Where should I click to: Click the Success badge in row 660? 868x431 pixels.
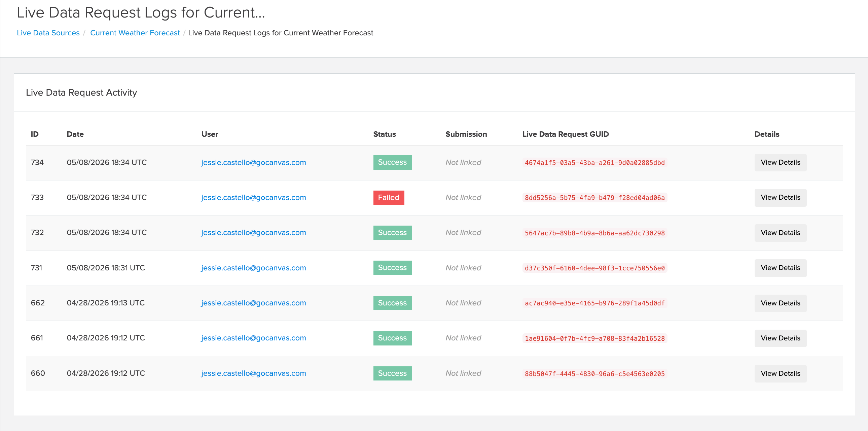click(x=392, y=373)
